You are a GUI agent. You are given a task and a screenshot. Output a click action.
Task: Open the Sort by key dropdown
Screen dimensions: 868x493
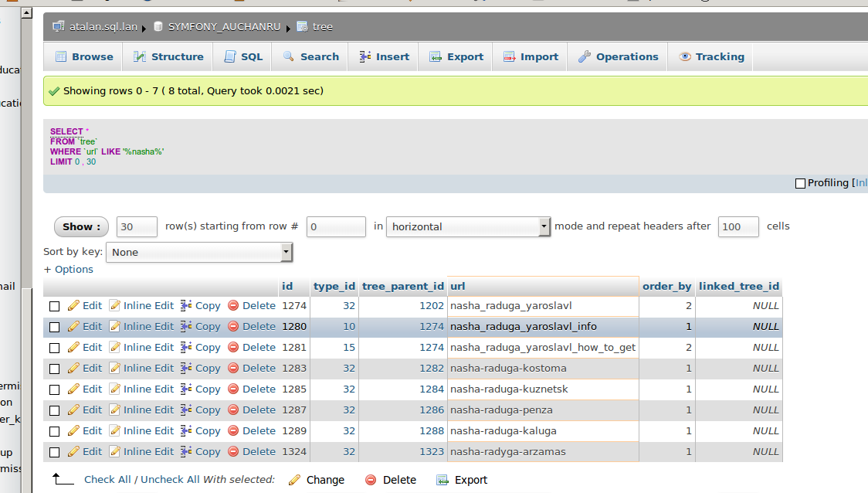point(198,252)
